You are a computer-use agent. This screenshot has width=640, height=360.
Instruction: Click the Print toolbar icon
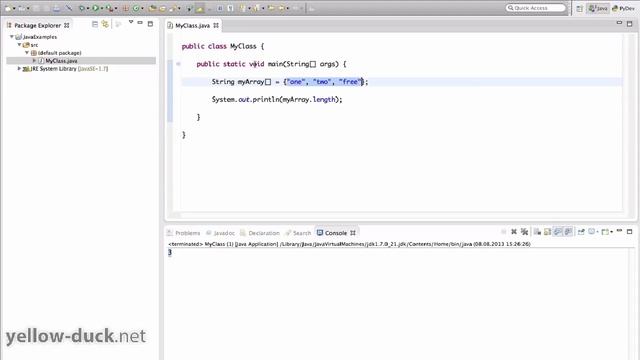point(56,8)
